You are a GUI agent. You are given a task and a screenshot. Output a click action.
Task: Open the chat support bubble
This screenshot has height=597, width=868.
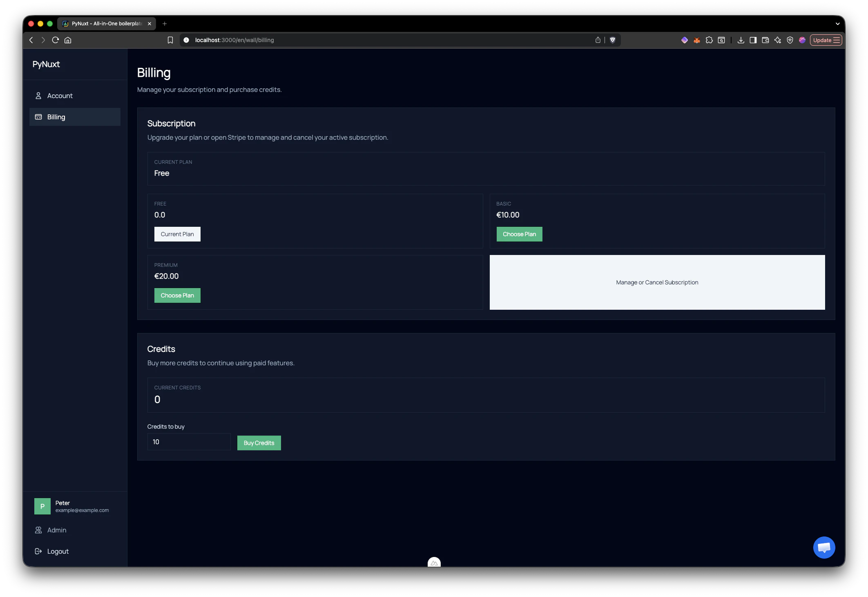(824, 548)
